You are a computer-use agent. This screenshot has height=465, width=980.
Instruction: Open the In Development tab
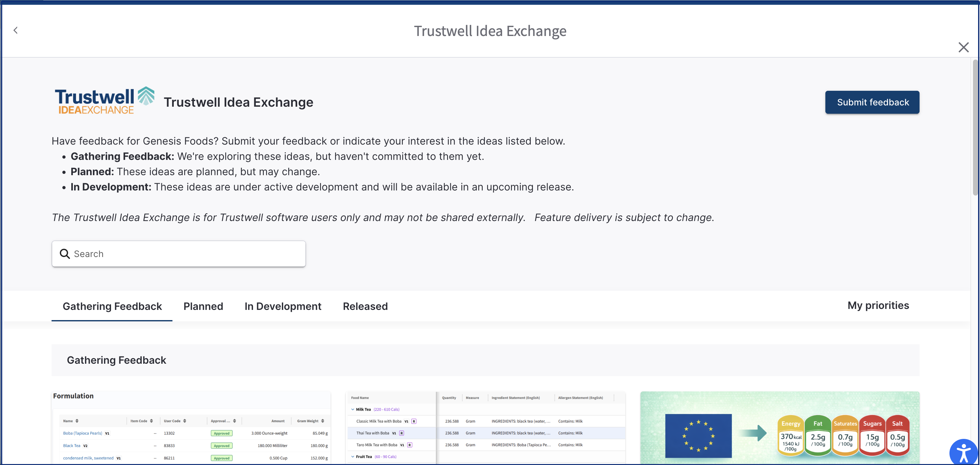click(283, 307)
